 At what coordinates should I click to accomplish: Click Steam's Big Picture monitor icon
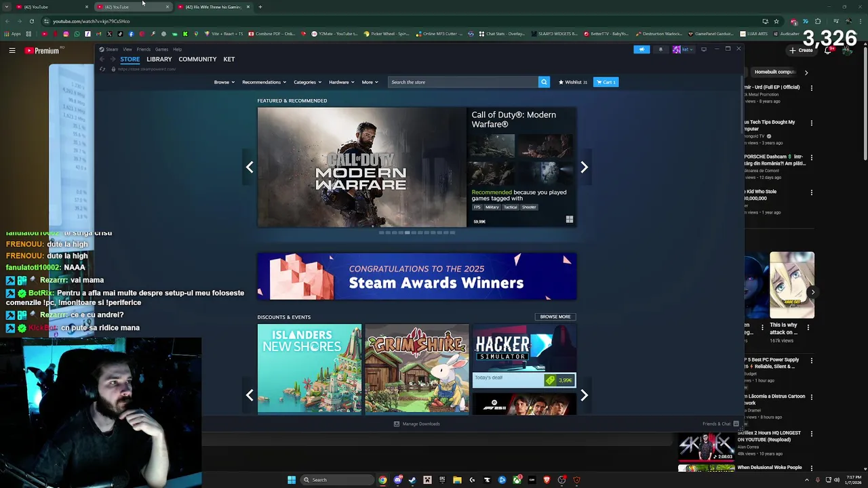click(703, 49)
